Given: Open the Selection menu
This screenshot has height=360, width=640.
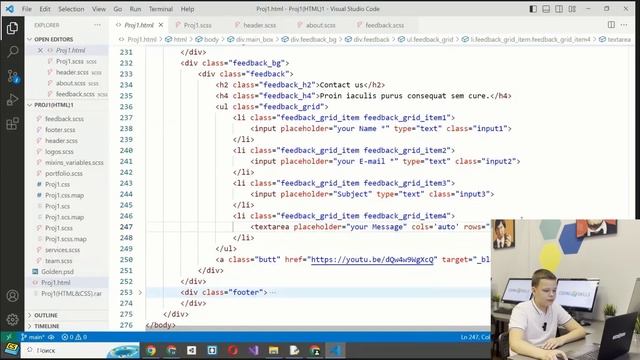Looking at the screenshot, I should click(71, 9).
